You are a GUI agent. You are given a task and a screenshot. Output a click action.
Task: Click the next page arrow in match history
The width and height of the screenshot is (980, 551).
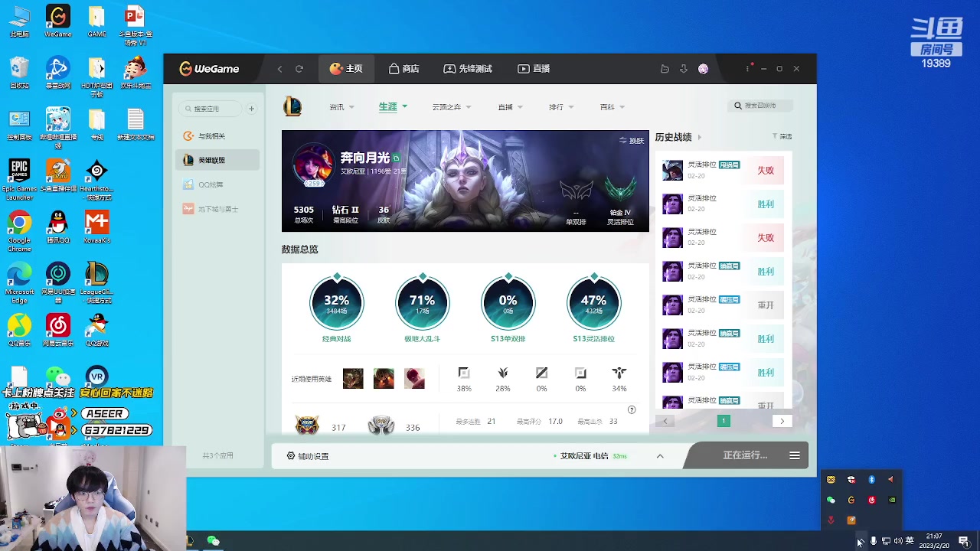[x=782, y=420]
